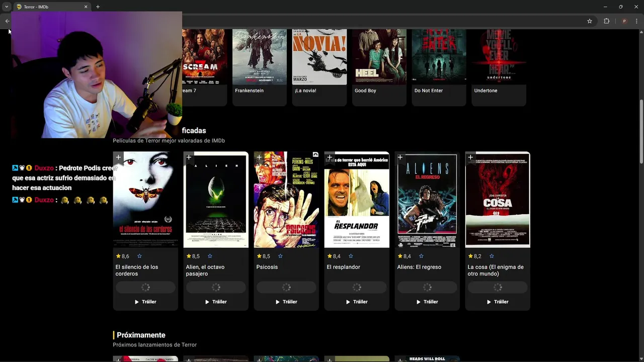This screenshot has height=362, width=644.
Task: Open a new browser tab
Action: tap(98, 7)
